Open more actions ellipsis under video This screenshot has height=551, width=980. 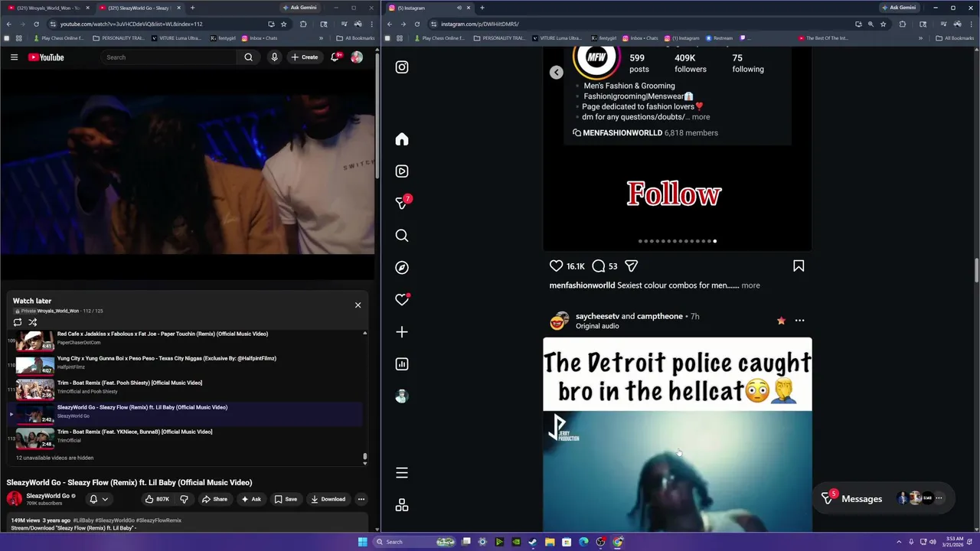[x=361, y=499]
